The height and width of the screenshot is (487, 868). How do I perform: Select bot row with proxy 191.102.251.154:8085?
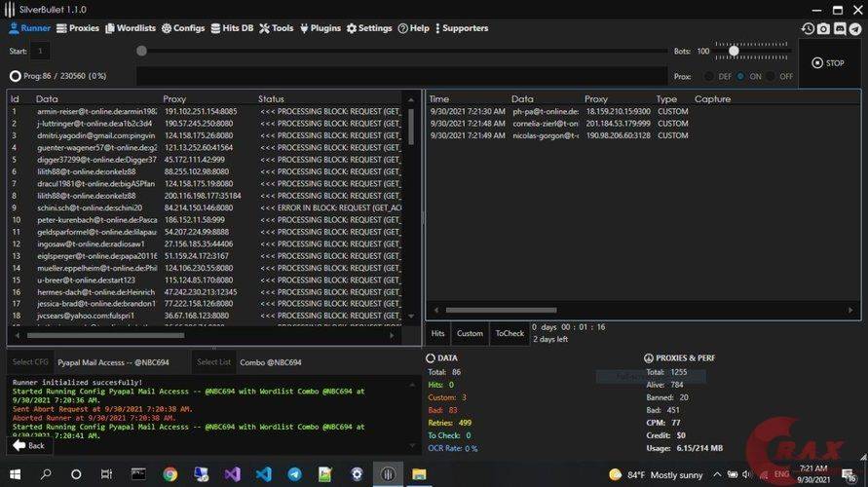coord(207,111)
